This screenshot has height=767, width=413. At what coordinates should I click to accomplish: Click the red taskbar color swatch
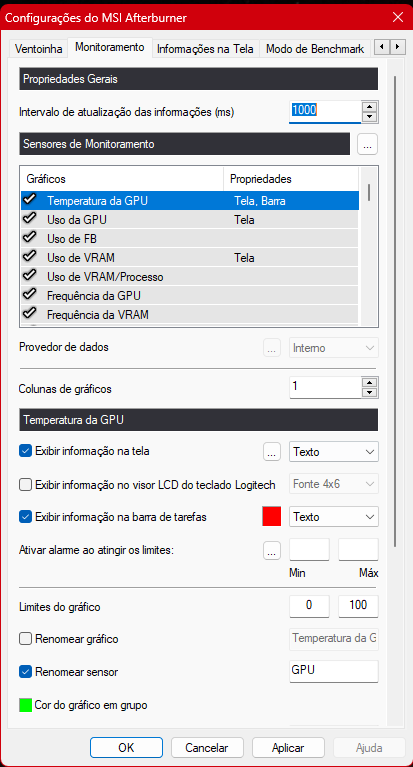[x=272, y=517]
